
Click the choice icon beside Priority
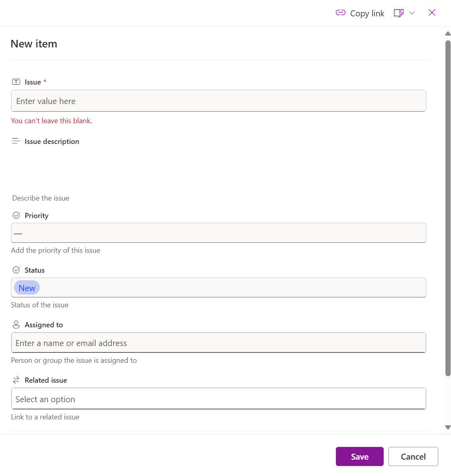[16, 214]
